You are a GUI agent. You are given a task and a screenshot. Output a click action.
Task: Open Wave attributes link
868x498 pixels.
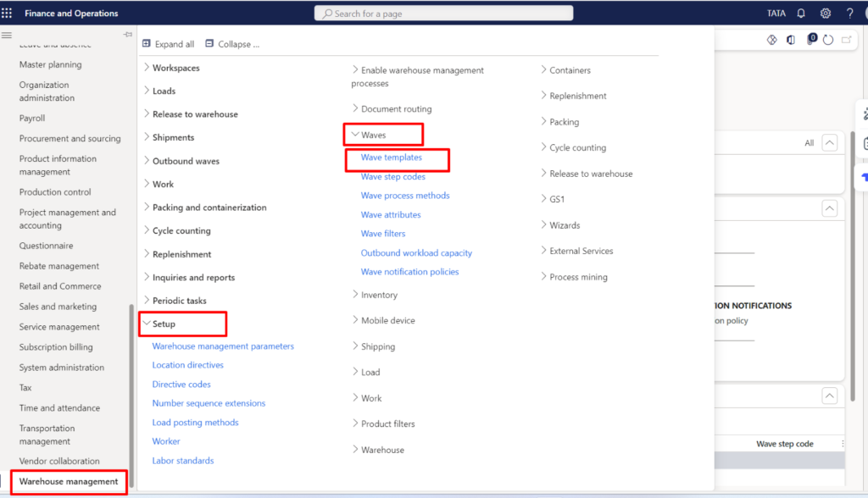point(391,214)
